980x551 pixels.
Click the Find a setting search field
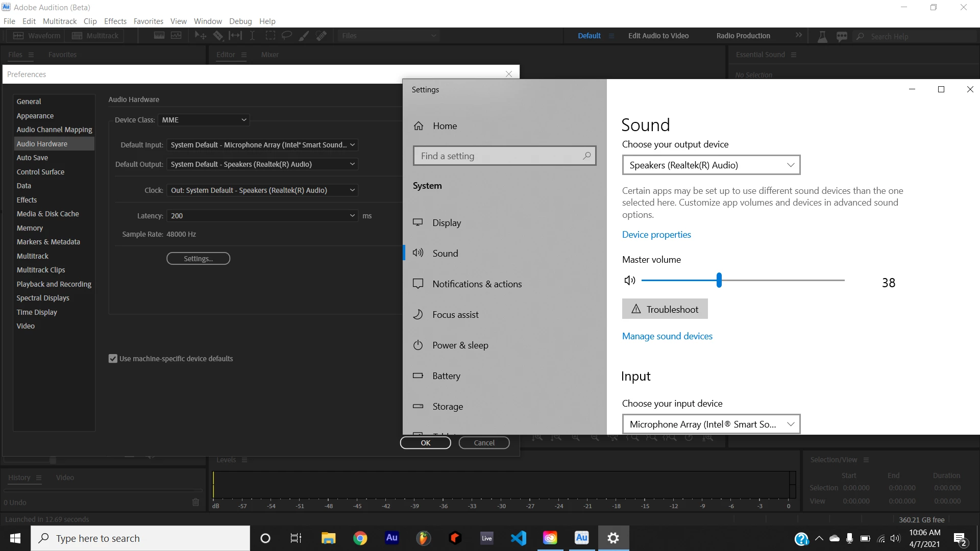(498, 156)
